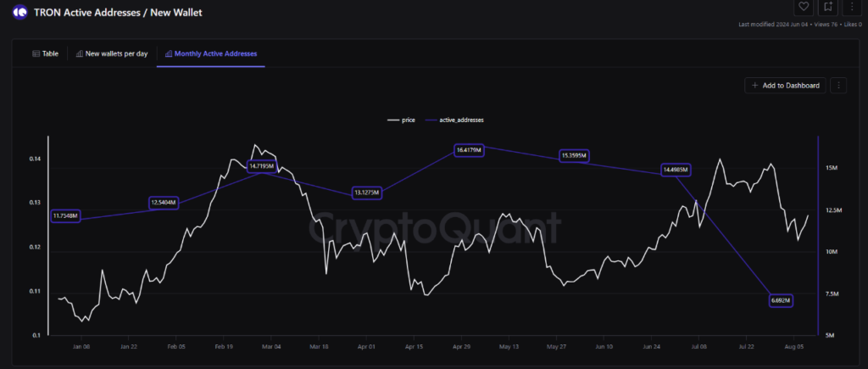Click the Last modified 2024 Jun 04 text

point(773,25)
